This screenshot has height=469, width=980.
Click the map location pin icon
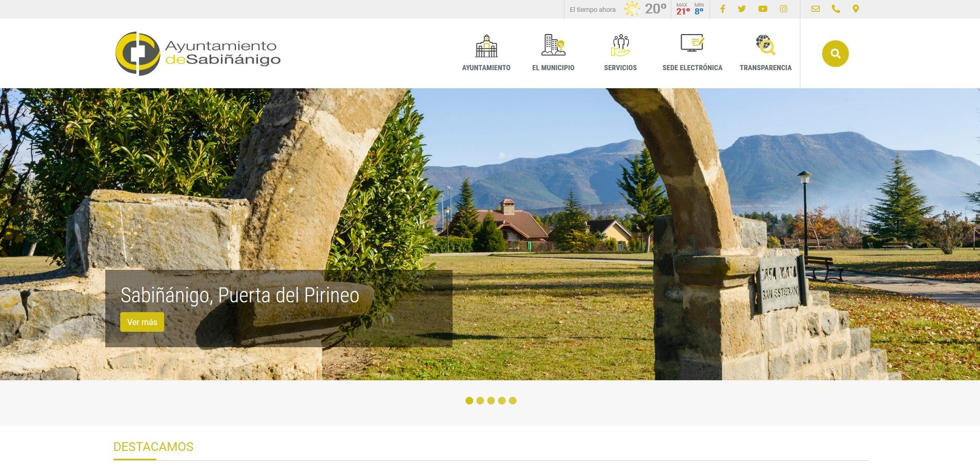[x=856, y=9]
